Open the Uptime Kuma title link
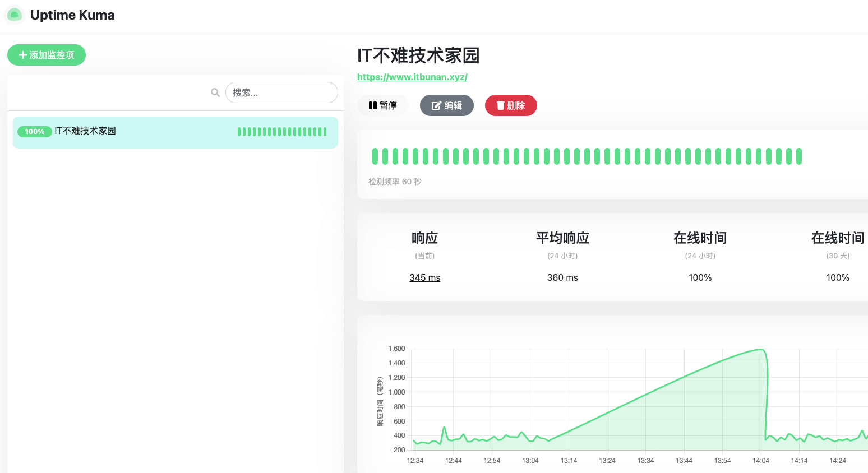The width and height of the screenshot is (868, 473). click(72, 15)
